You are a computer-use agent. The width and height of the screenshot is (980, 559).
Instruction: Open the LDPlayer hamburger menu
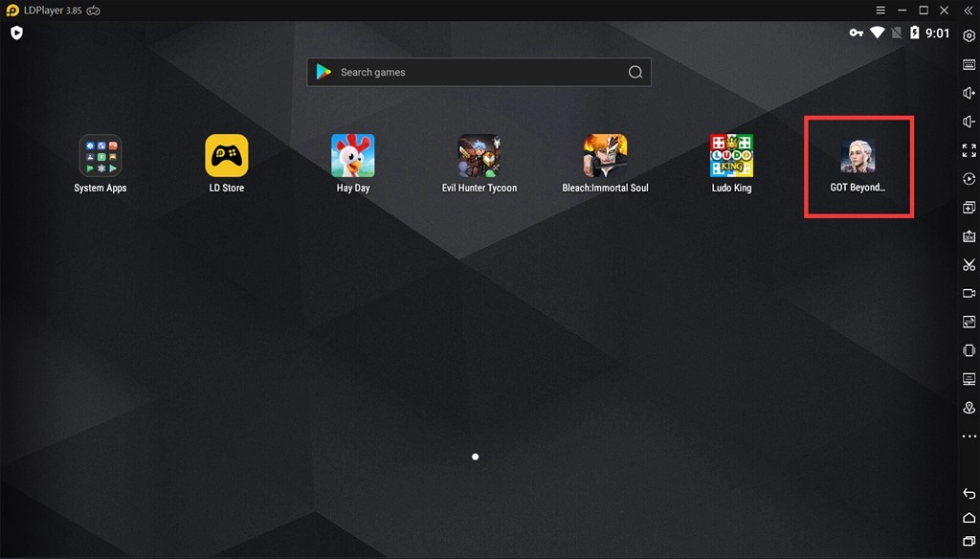click(x=880, y=11)
